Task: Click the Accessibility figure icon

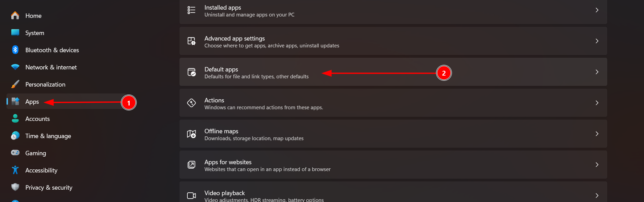Action: tap(15, 170)
